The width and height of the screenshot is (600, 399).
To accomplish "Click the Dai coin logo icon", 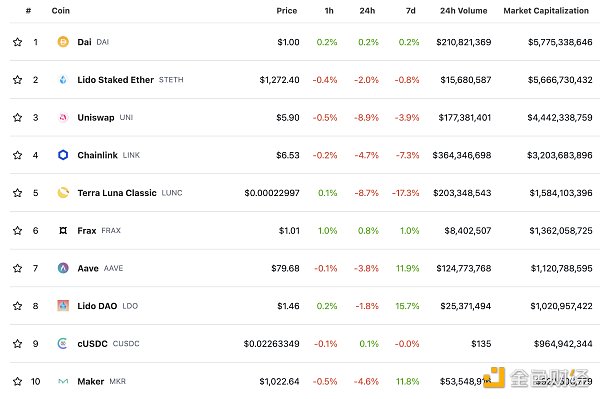I will 63,42.
